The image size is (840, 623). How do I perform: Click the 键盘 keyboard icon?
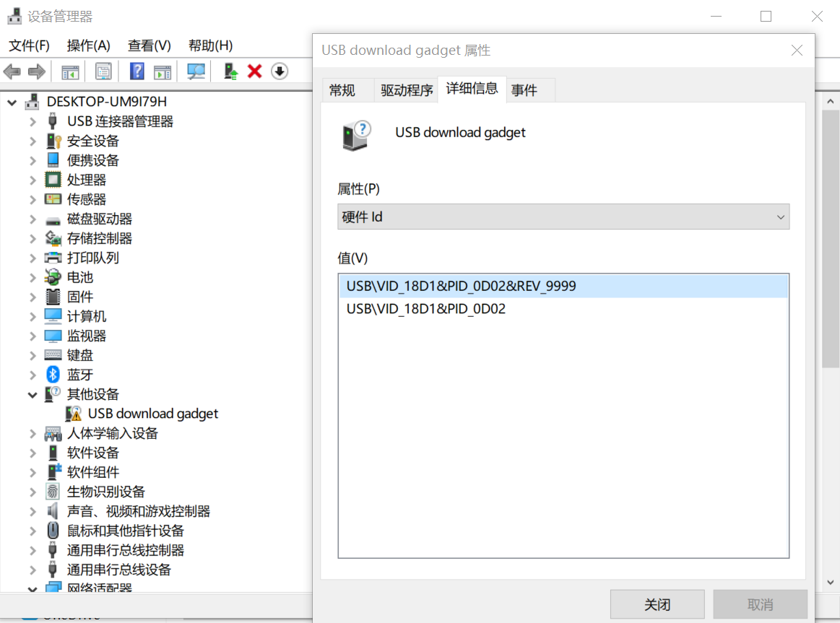click(x=53, y=355)
